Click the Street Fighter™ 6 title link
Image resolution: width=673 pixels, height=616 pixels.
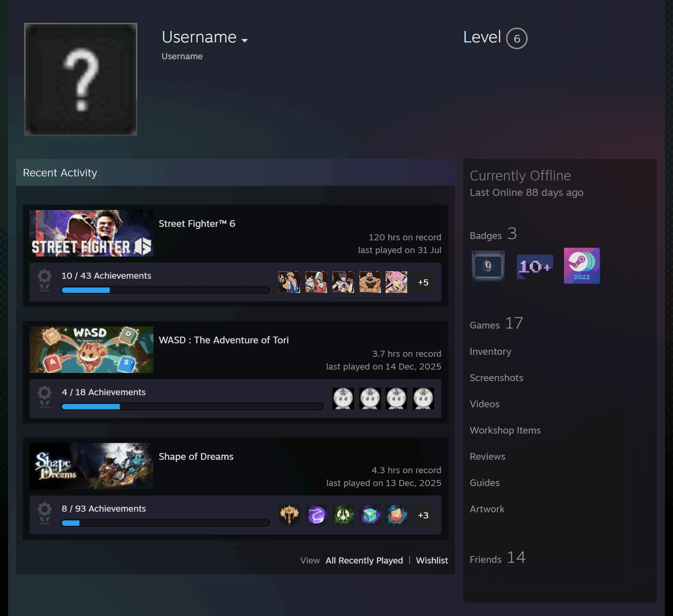click(x=197, y=224)
